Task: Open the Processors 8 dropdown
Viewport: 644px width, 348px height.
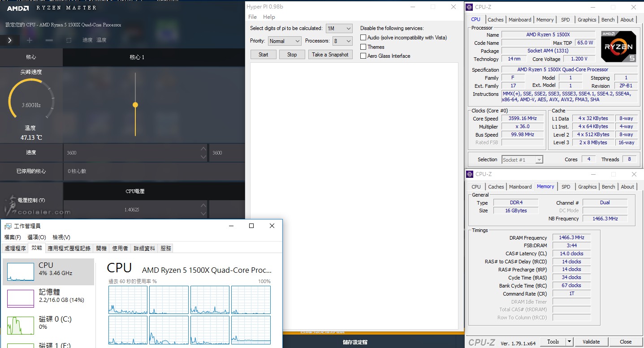Action: point(342,41)
